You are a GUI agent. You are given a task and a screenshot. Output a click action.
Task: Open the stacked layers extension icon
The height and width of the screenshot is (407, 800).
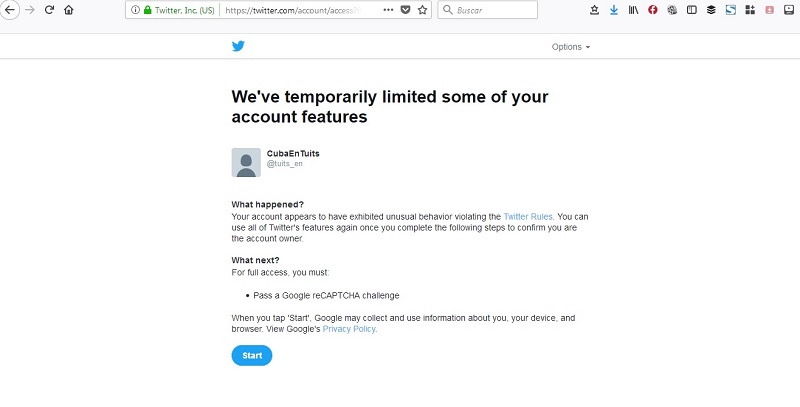coord(711,10)
